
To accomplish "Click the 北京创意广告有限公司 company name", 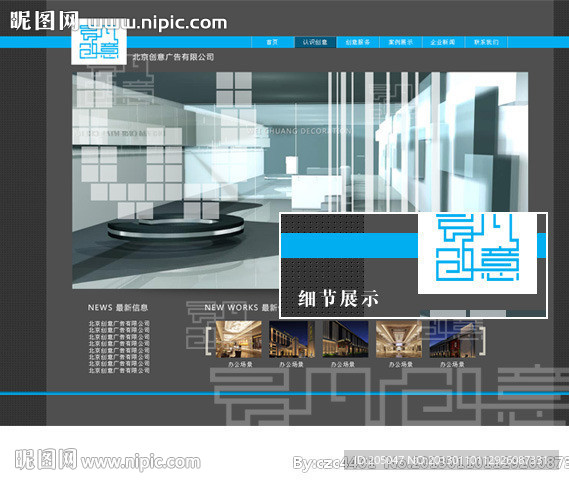I will pos(174,57).
